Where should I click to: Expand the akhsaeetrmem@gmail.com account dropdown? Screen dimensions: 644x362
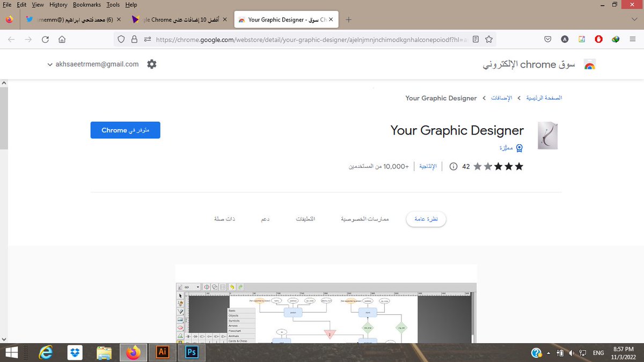coord(93,64)
